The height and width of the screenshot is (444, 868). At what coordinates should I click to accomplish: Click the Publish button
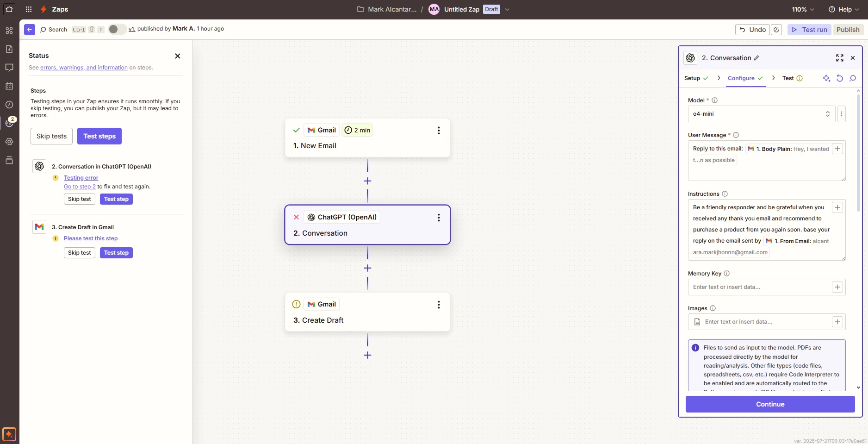848,30
